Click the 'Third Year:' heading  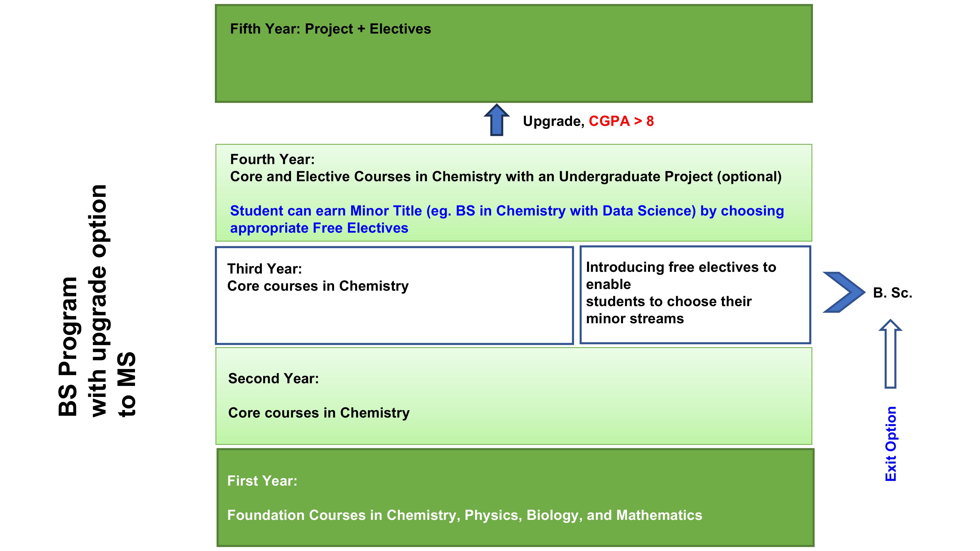[264, 269]
